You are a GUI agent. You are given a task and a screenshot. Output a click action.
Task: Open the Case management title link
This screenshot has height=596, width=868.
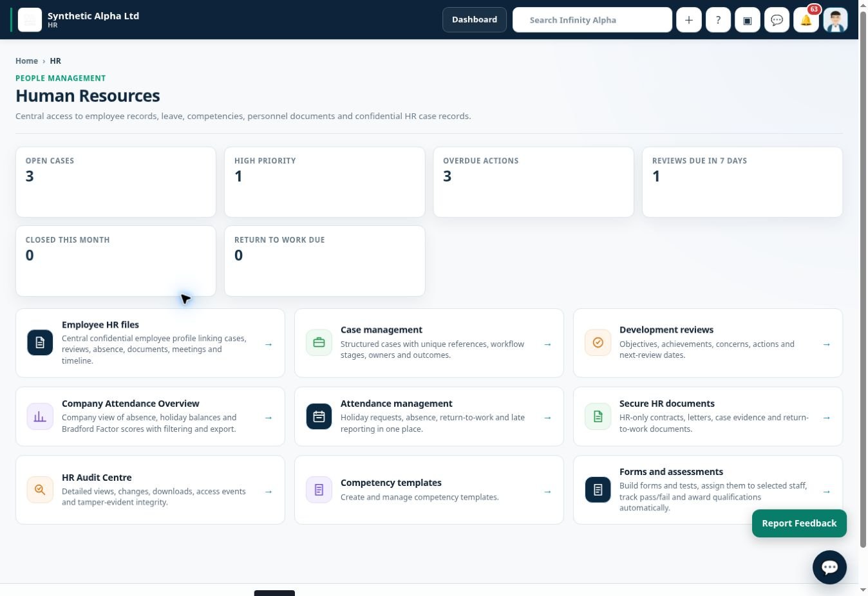click(381, 330)
